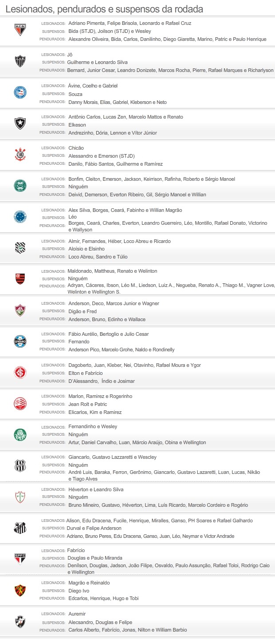Image resolution: width=275 pixels, height=644 pixels.
Task: Select the green Coritiba badge
Action: [x=20, y=186]
